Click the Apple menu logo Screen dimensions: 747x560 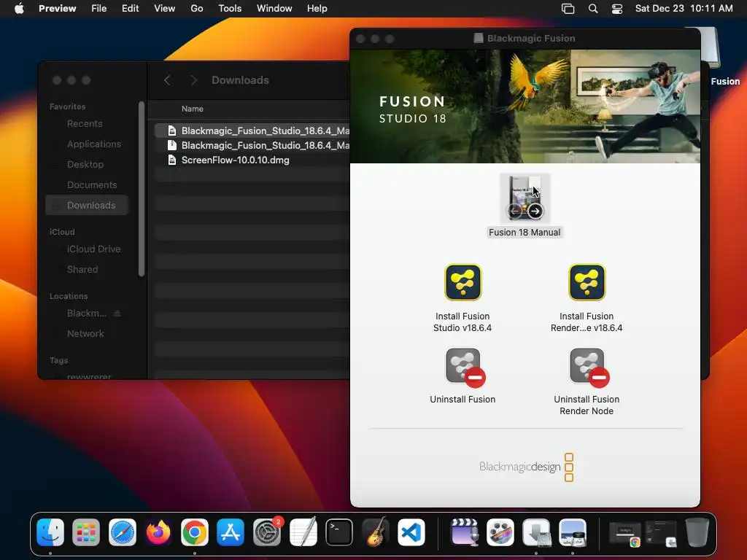[x=19, y=8]
